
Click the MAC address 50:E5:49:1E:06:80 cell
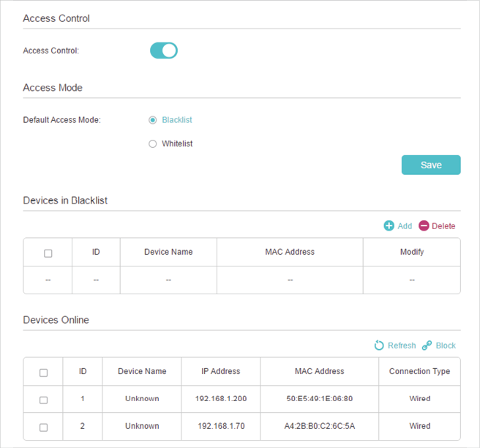pos(320,399)
